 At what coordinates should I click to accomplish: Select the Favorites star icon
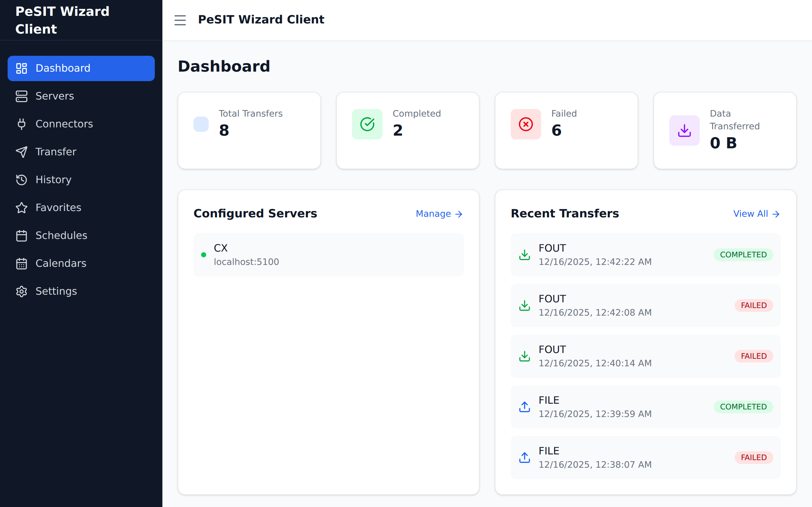pos(22,208)
